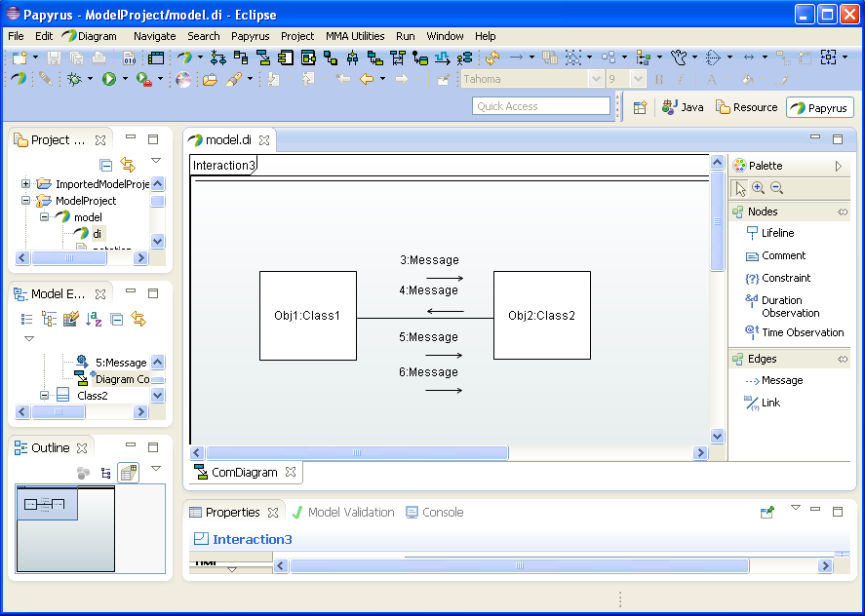Image resolution: width=865 pixels, height=616 pixels.
Task: Pin the Nodes palette drawer open
Action: [x=843, y=212]
